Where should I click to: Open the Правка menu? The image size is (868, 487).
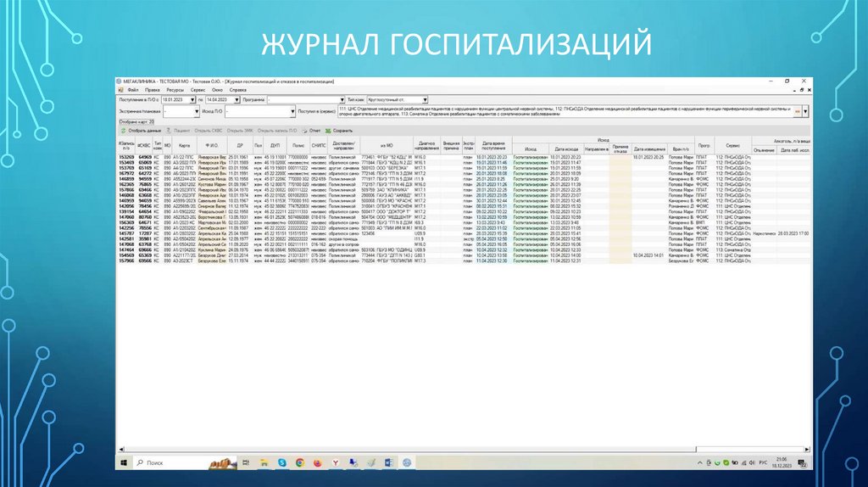(153, 90)
